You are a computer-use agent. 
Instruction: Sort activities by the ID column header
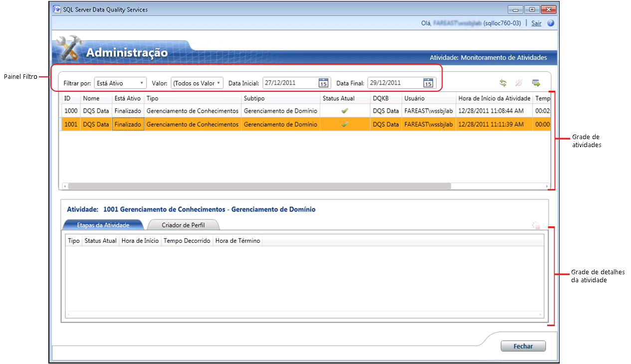tap(71, 98)
